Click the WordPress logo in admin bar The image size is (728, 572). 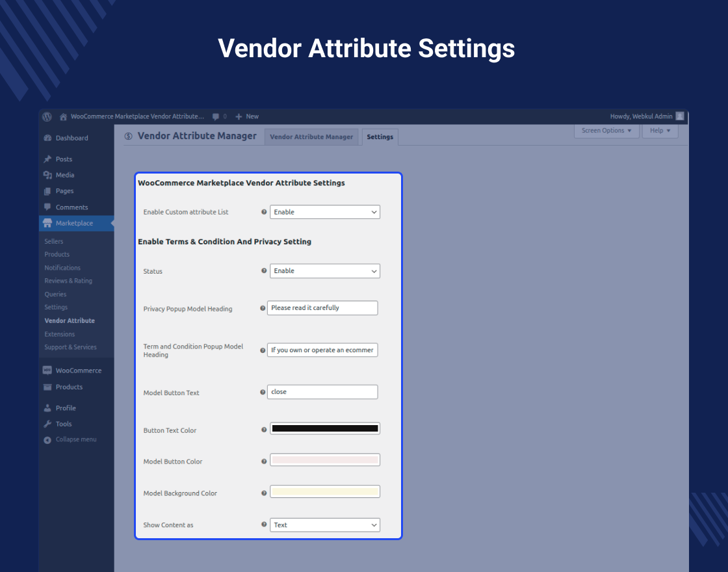coord(47,116)
